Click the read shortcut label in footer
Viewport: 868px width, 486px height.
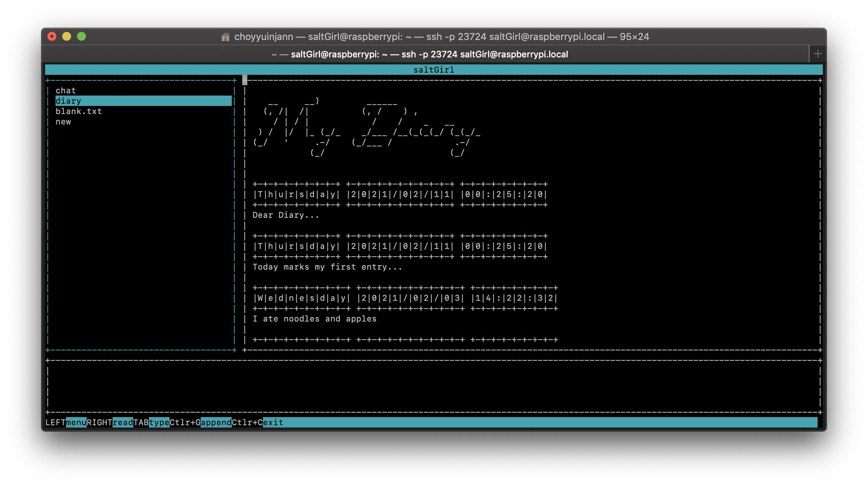coord(123,423)
